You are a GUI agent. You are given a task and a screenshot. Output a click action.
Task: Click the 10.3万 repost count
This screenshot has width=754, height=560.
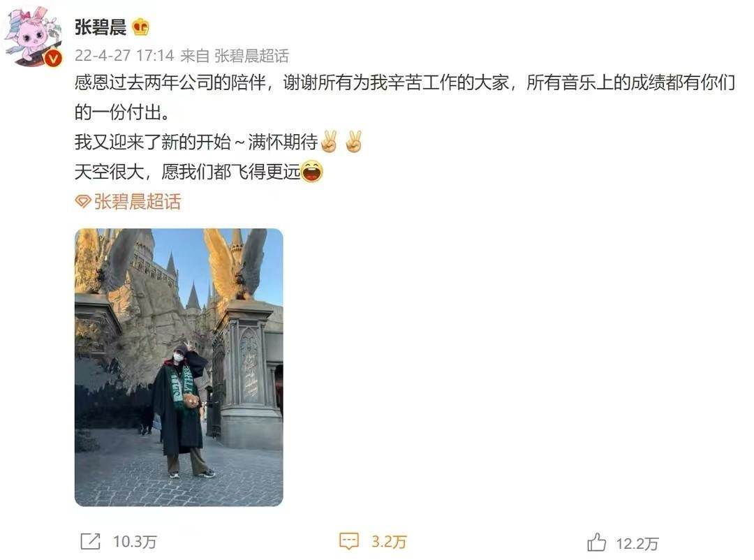click(x=135, y=543)
